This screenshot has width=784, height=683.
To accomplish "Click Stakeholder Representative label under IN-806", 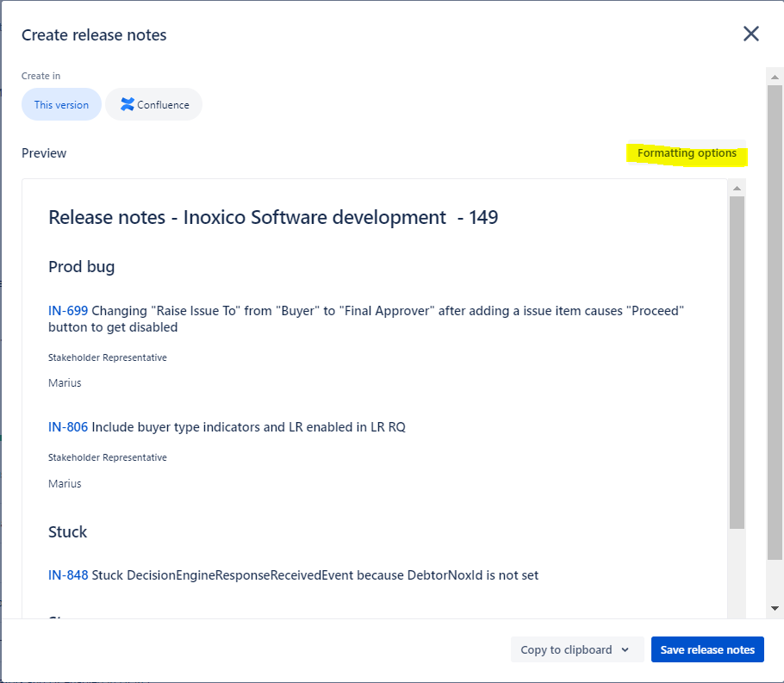I will (108, 457).
